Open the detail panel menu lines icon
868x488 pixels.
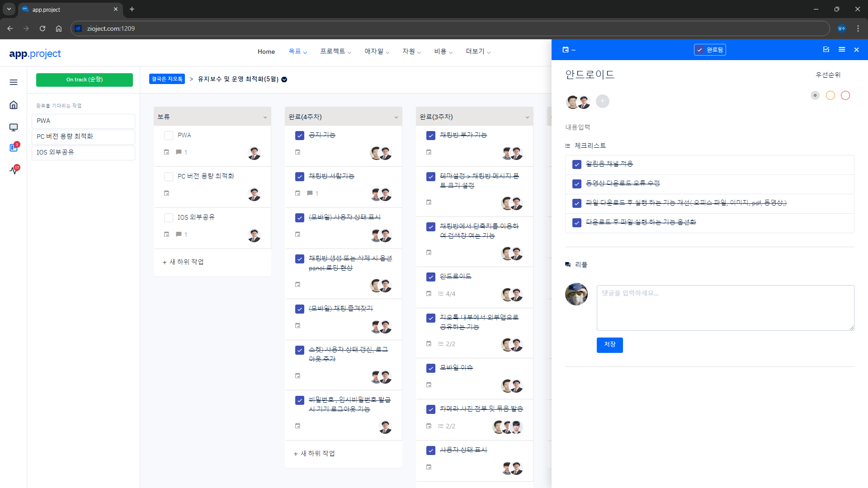(x=842, y=50)
